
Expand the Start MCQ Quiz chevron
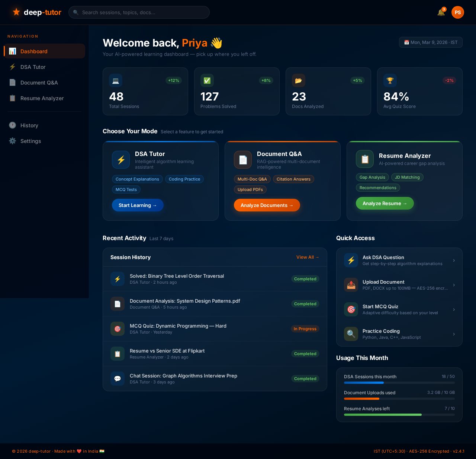point(454,309)
